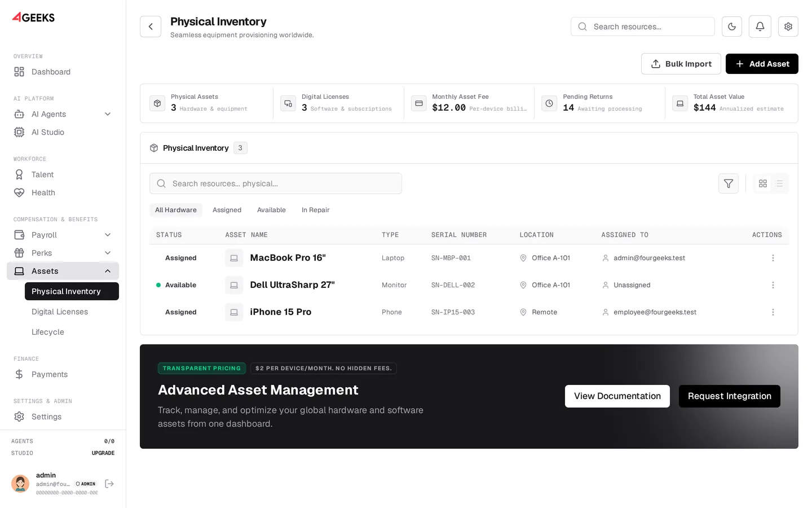The height and width of the screenshot is (508, 812).
Task: Open Digital Licenses in sidebar
Action: (x=72, y=312)
